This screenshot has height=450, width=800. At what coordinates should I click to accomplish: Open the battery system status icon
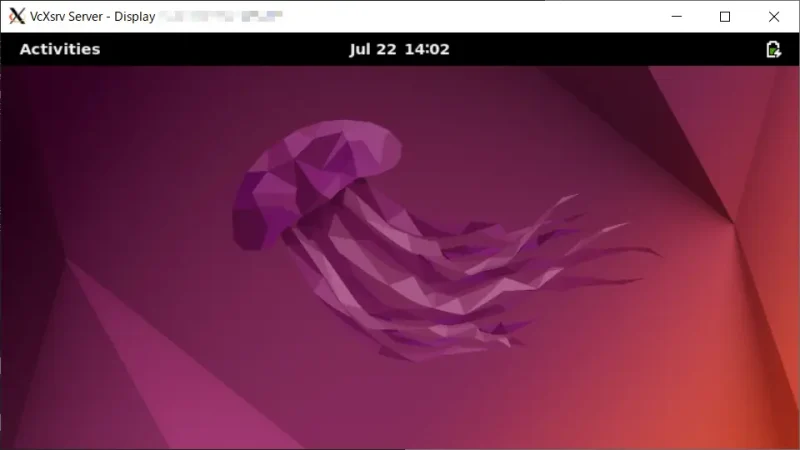pyautogui.click(x=773, y=49)
